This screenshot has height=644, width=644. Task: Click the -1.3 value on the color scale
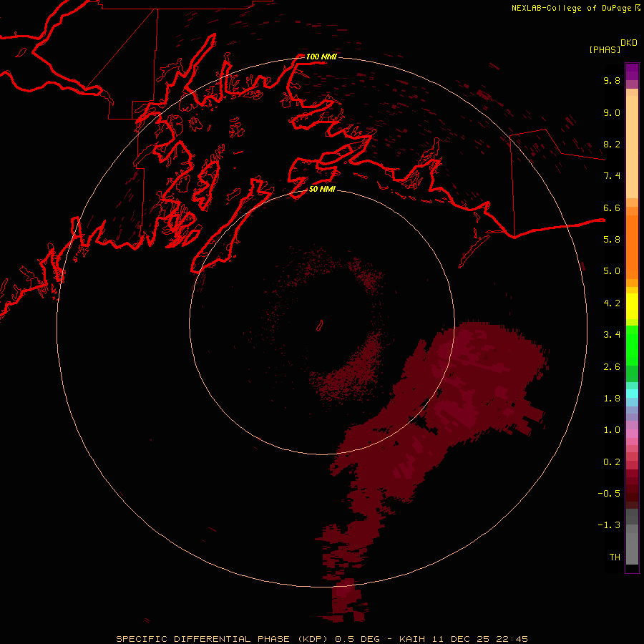pos(609,525)
